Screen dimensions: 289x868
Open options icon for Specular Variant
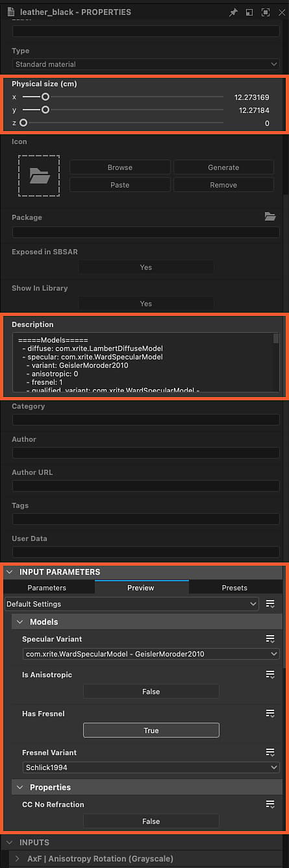[x=270, y=639]
